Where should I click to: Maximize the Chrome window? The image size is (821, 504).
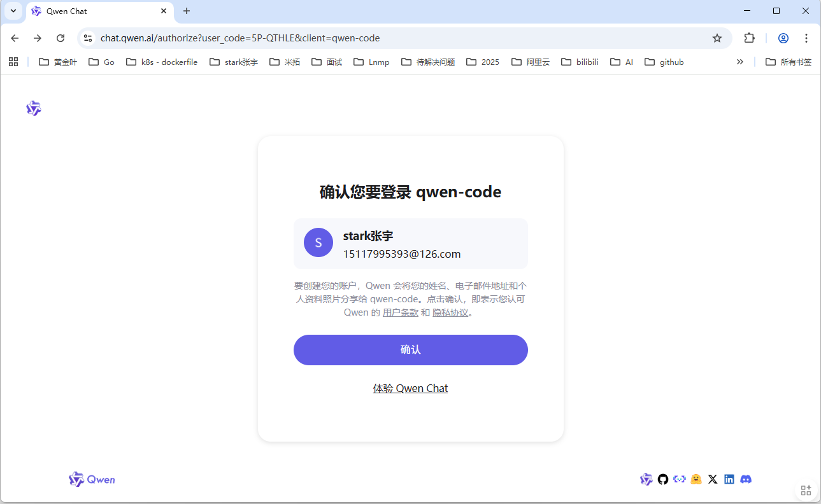coord(776,11)
